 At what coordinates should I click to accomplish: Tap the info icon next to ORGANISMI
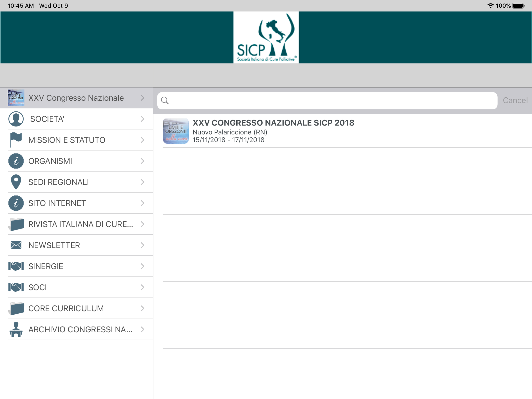[16, 161]
